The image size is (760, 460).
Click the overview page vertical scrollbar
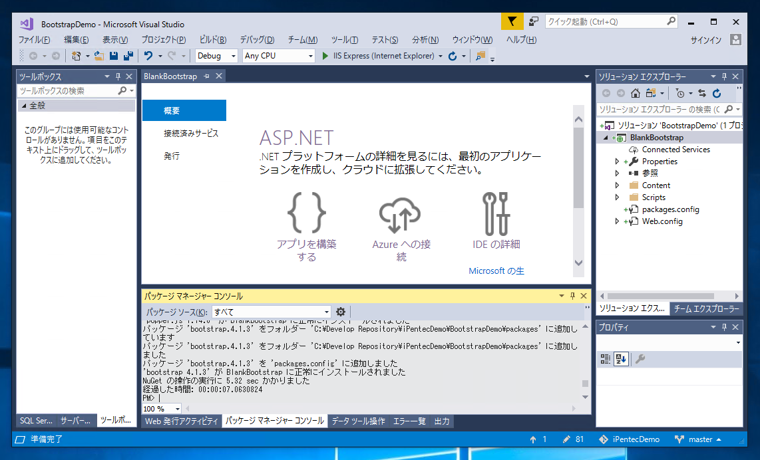[x=578, y=168]
